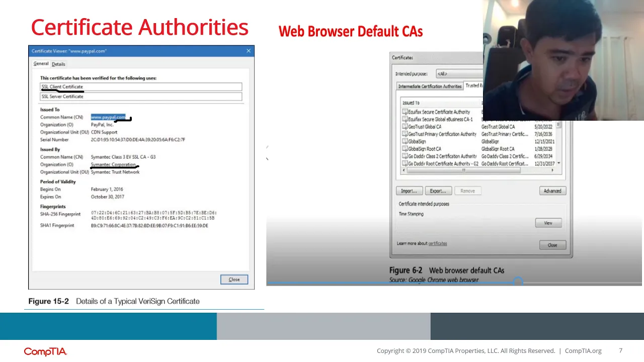
Task: Click the list's horizontal scroll left arrow
Action: pos(403,170)
